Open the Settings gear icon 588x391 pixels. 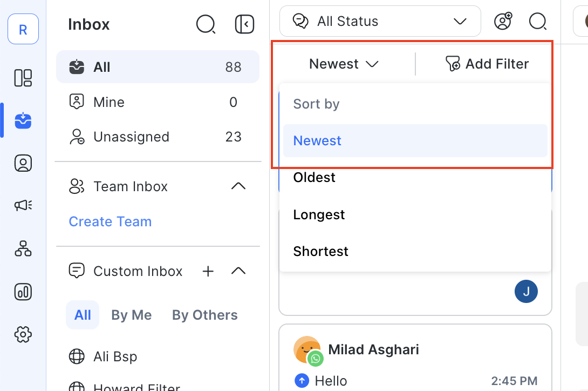tap(23, 335)
